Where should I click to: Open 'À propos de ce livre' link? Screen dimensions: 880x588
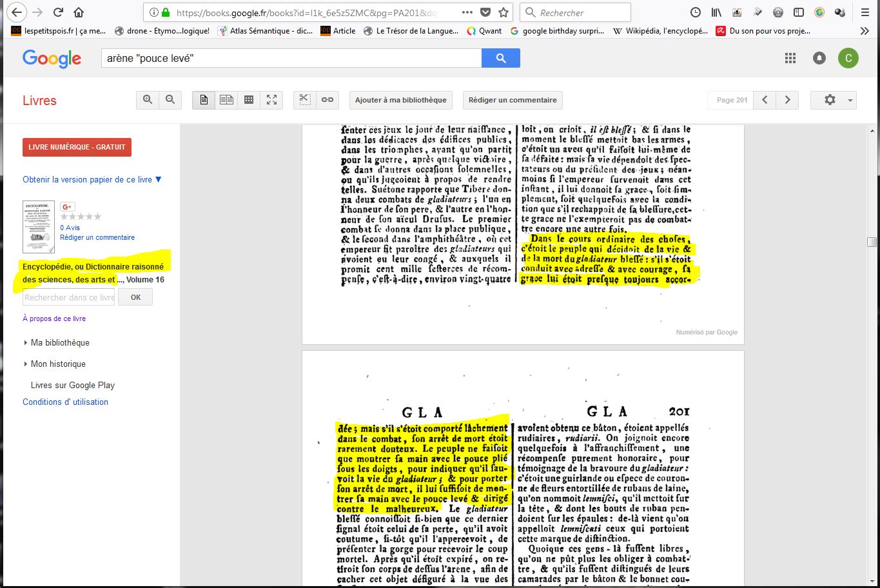point(54,318)
